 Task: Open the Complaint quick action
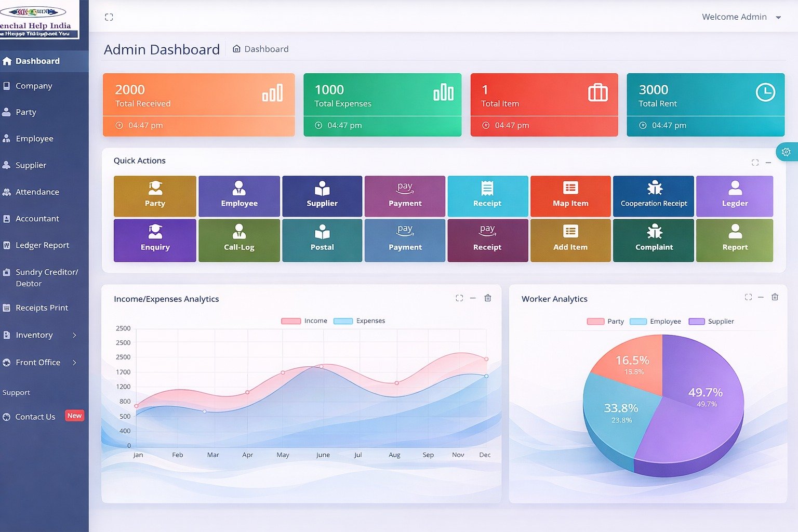click(x=653, y=240)
